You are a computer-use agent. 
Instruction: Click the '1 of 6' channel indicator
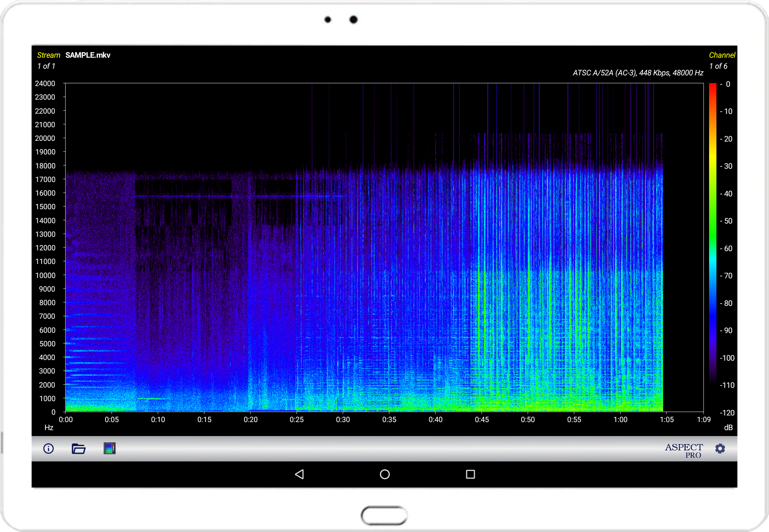718,66
